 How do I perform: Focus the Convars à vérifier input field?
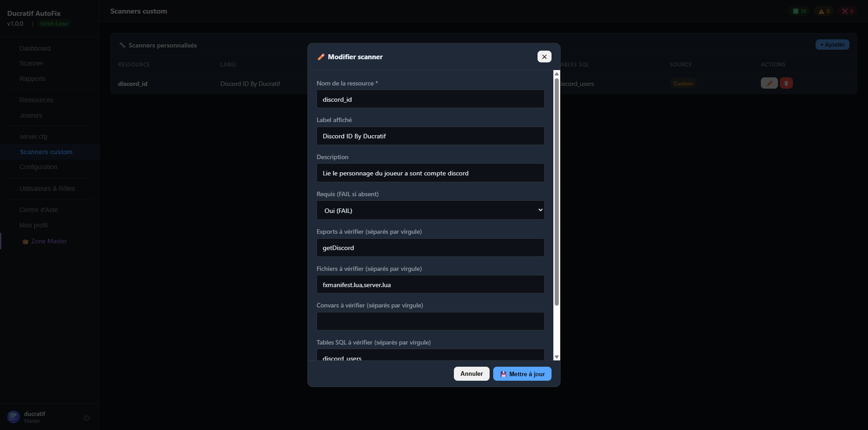point(430,321)
